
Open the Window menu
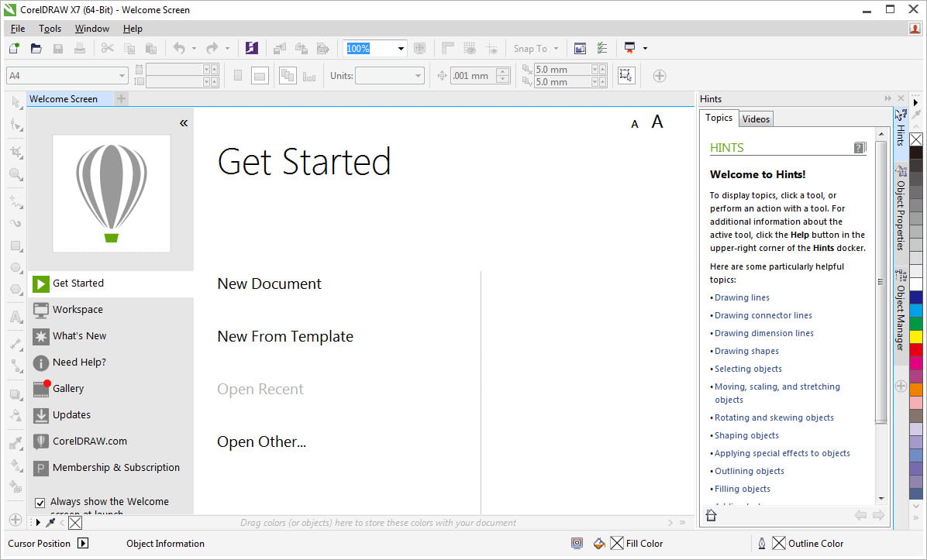pos(91,29)
